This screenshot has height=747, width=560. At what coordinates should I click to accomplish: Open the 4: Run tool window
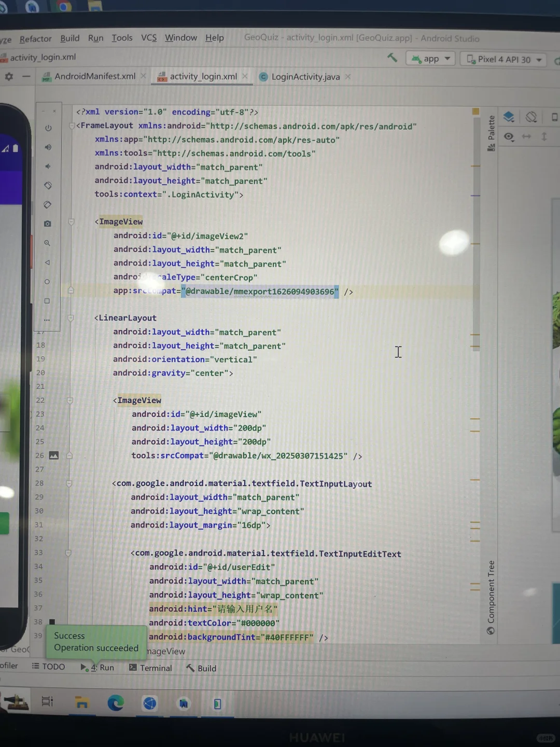point(97,668)
